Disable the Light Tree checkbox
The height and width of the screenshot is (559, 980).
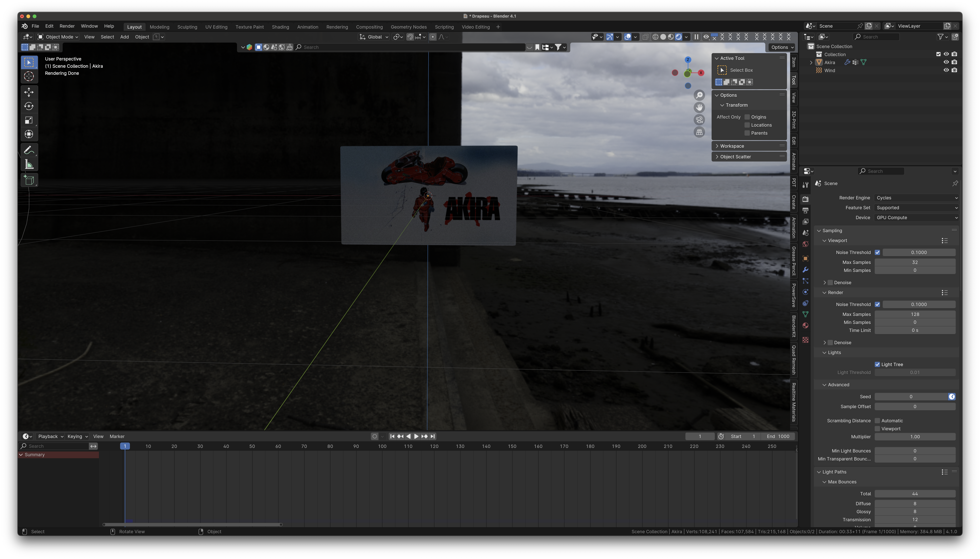point(877,364)
